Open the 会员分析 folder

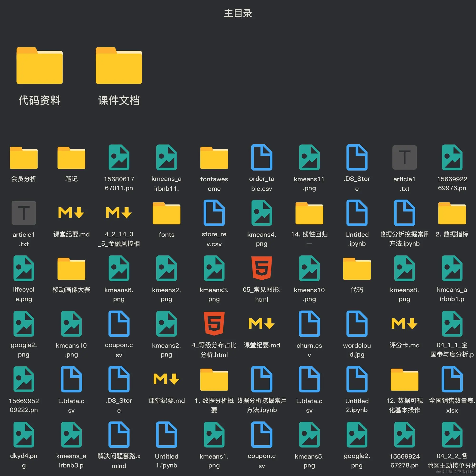(x=24, y=158)
